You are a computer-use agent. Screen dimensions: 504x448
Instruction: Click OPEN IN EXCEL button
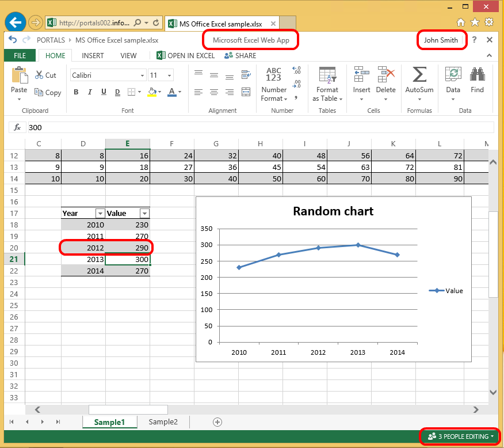coord(186,56)
